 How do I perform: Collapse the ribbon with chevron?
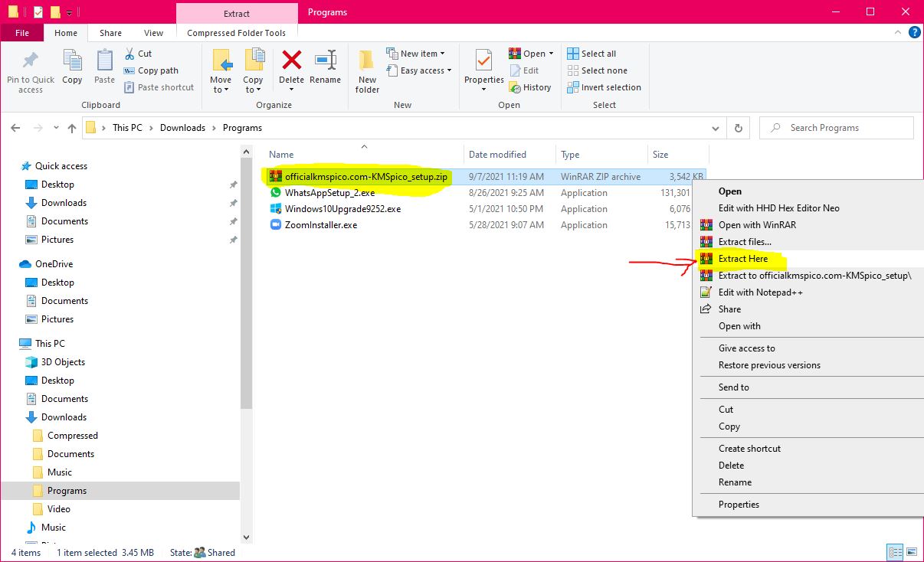pos(896,33)
